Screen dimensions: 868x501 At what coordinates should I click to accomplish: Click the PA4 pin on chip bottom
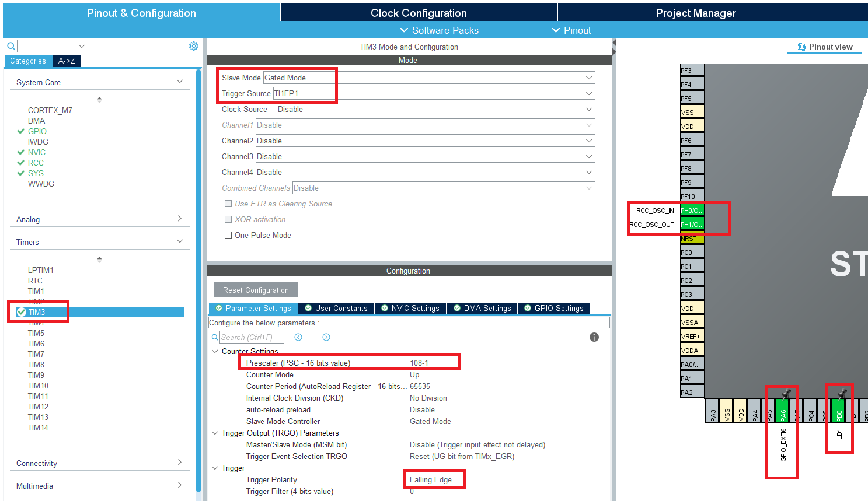755,411
